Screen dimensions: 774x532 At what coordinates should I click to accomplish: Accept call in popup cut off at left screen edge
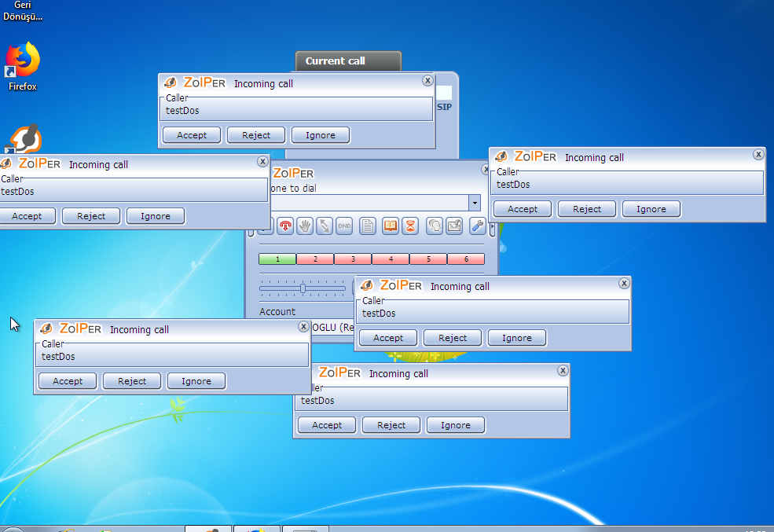point(28,216)
